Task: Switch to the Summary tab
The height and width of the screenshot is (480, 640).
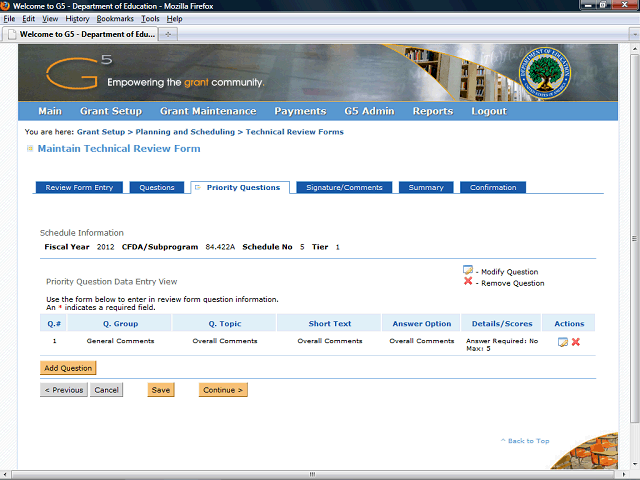Action: coord(426,187)
